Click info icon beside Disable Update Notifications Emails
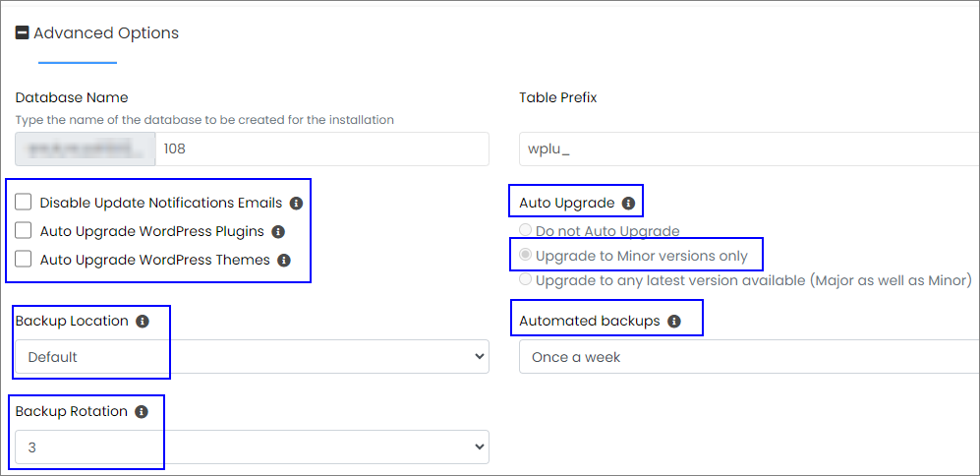980x476 pixels. click(296, 204)
